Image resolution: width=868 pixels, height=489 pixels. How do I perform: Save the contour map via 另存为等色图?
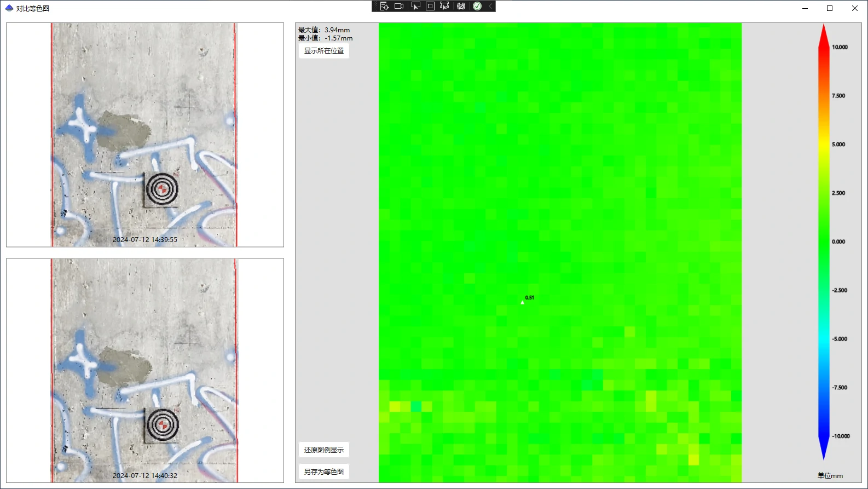324,472
